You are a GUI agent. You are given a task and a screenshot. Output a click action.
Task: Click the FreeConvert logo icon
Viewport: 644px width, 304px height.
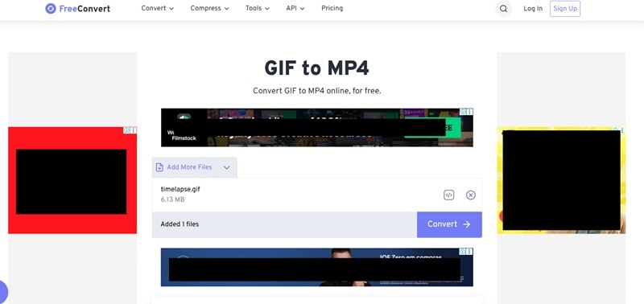51,9
